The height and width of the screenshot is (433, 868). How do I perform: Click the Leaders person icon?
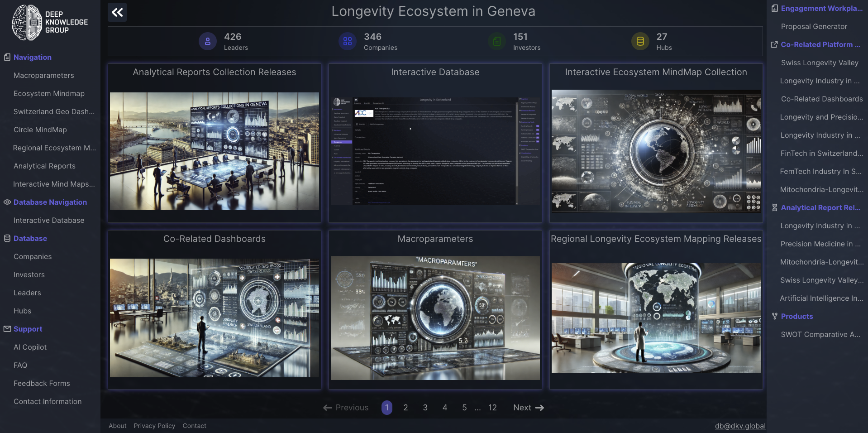point(207,42)
